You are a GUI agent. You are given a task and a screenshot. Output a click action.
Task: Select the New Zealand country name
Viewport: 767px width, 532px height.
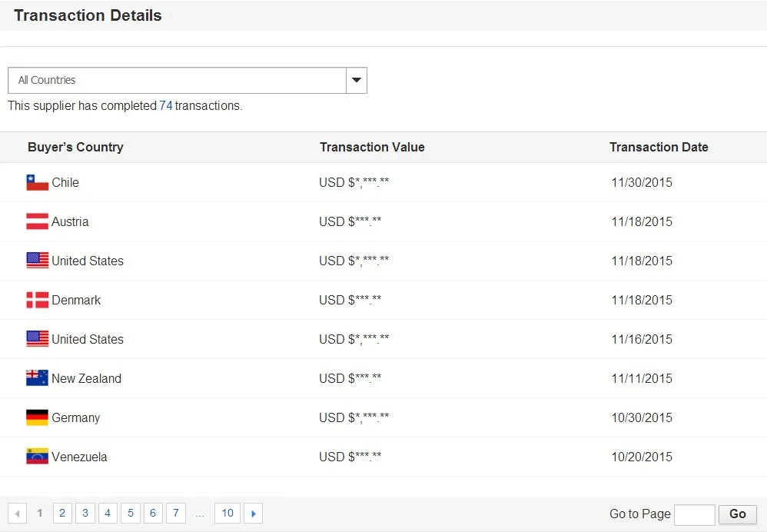[87, 378]
